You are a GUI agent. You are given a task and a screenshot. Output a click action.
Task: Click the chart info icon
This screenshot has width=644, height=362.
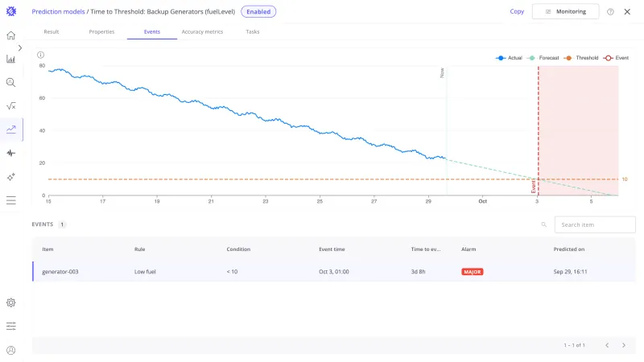click(x=41, y=55)
